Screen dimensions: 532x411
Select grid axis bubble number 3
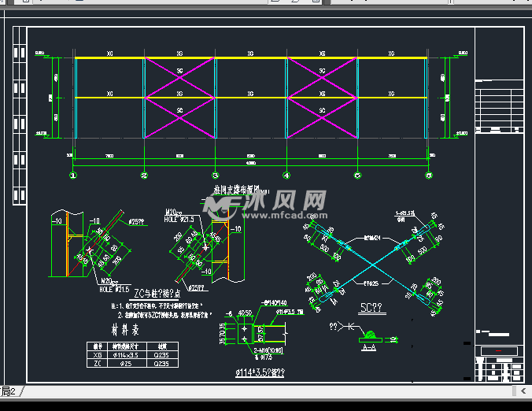tap(215, 175)
